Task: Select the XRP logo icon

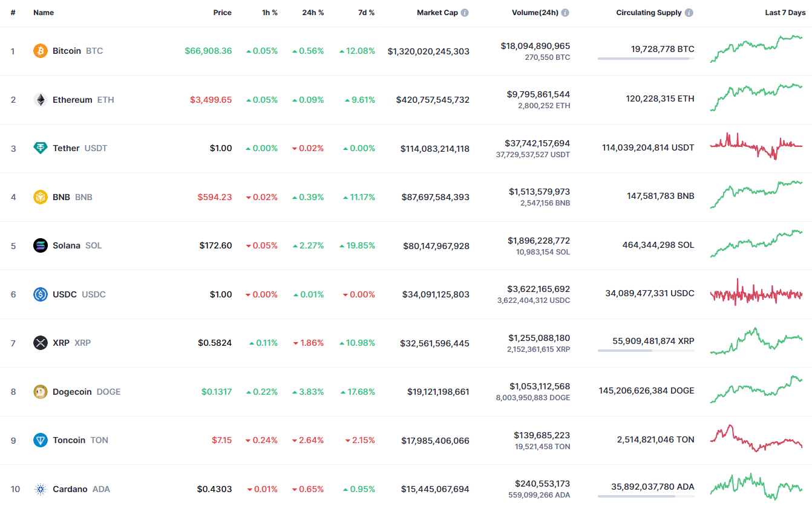Action: (40, 343)
